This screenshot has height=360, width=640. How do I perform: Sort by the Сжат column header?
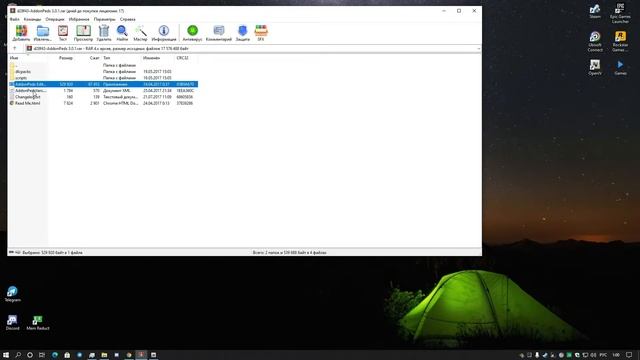click(x=88, y=58)
